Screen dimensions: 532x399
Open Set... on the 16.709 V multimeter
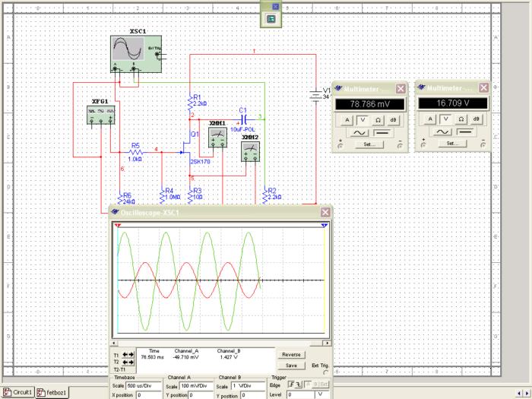coord(453,144)
